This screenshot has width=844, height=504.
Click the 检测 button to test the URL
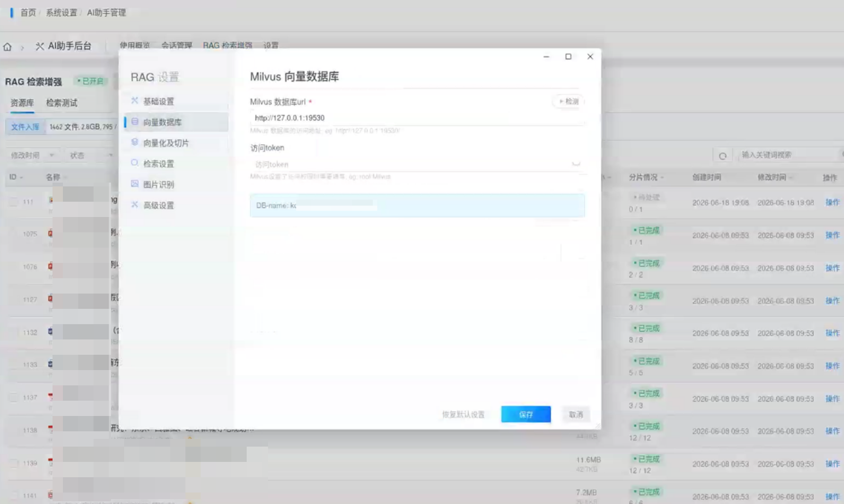point(569,101)
